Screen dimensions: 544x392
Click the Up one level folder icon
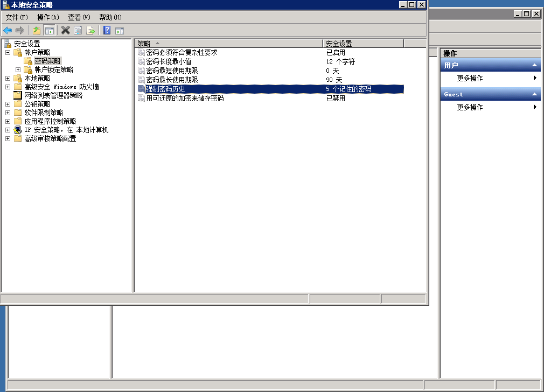click(x=37, y=30)
